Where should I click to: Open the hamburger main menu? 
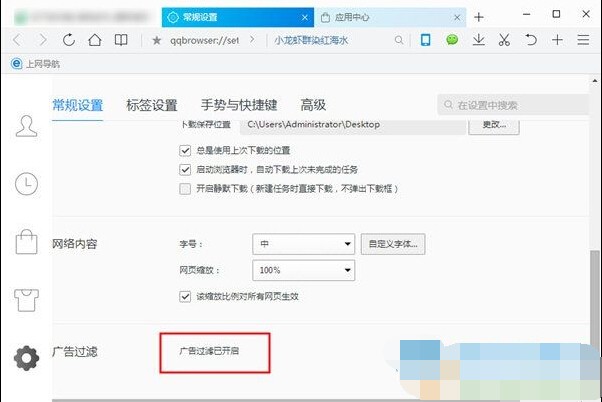point(583,40)
